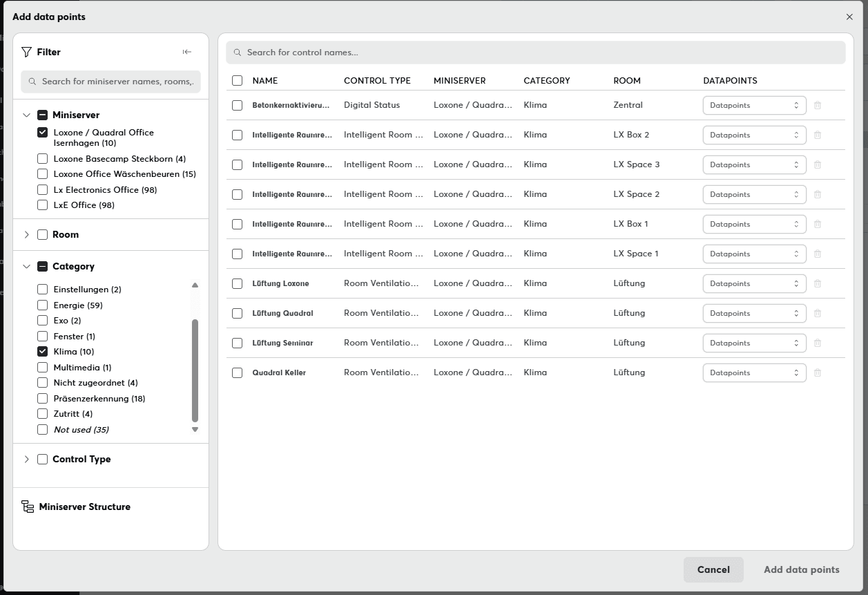Viewport: 868px width, 595px height.
Task: Click trash icon in the LX Box 2 row
Action: click(818, 135)
